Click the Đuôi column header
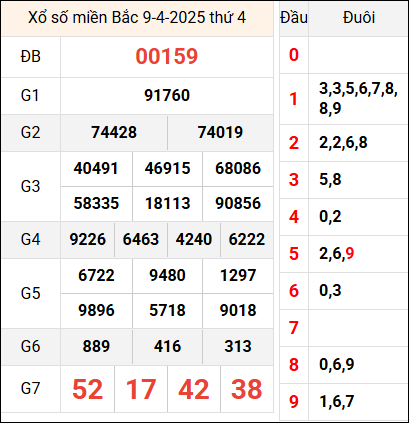This screenshot has width=409, height=423. [359, 17]
